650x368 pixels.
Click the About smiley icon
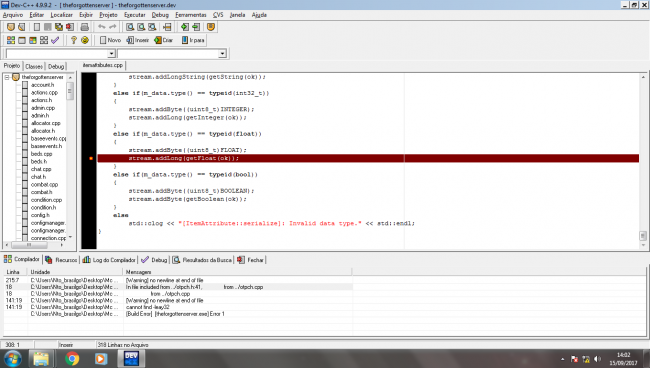[85, 40]
